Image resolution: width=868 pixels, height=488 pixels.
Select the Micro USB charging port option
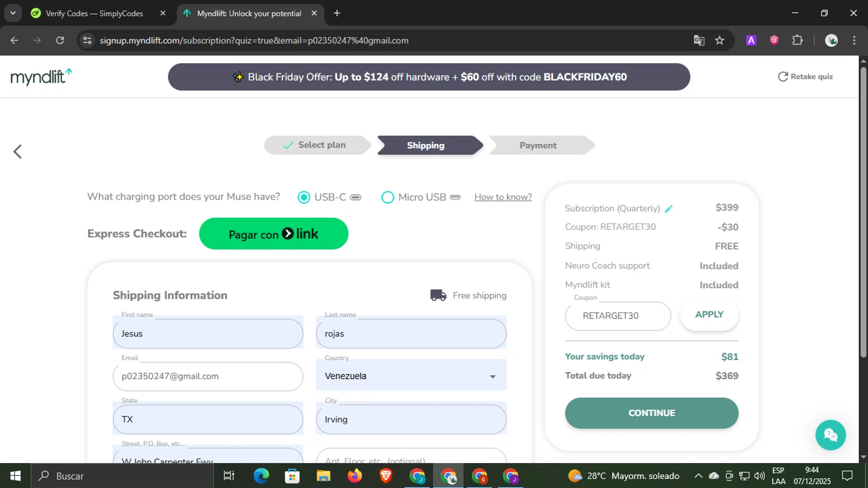point(388,197)
